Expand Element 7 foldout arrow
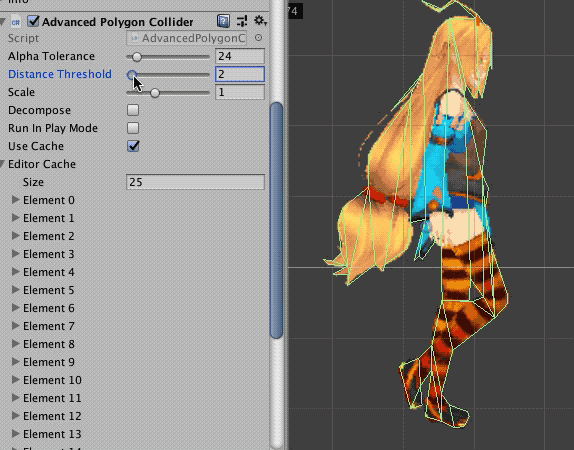 click(x=15, y=325)
